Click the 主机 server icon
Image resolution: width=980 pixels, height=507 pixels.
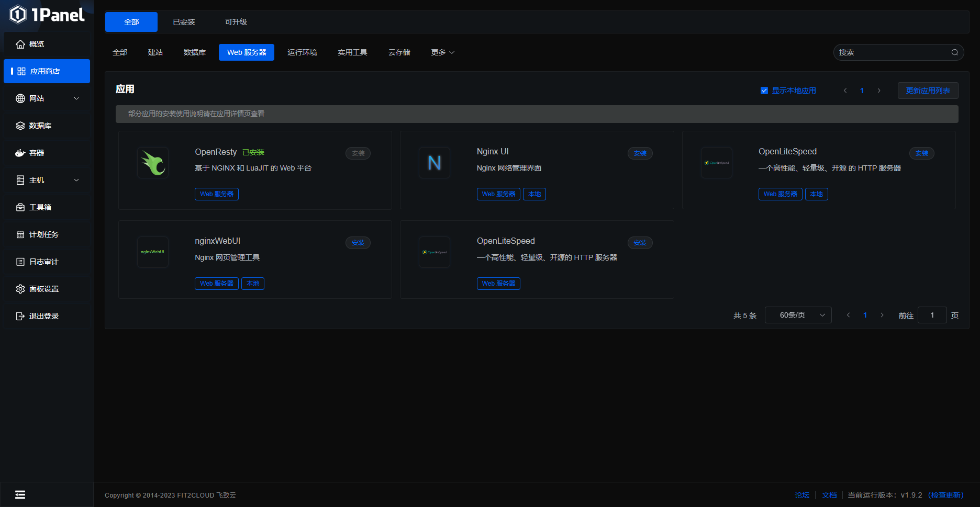tap(20, 180)
